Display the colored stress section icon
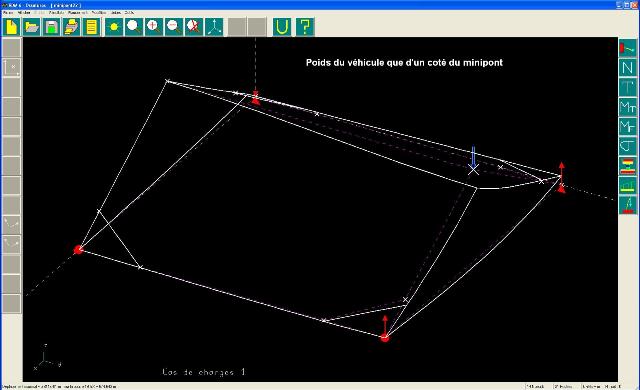Image resolution: width=640 pixels, height=390 pixels. click(628, 166)
